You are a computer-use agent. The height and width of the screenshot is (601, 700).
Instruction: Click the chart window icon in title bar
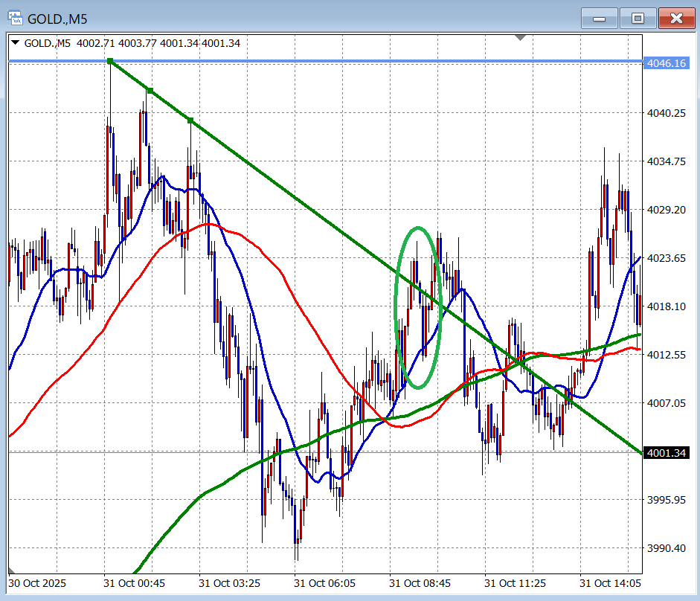pyautogui.click(x=15, y=18)
